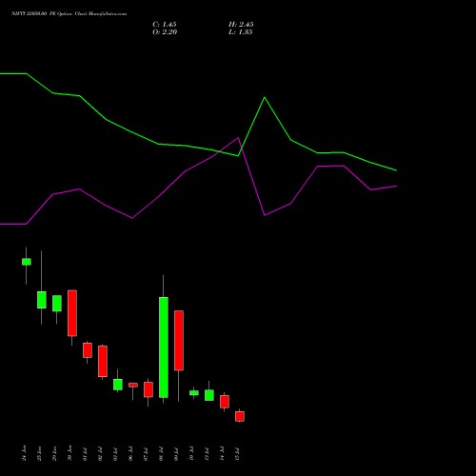Click the '14 Jul' date label

click(x=223, y=454)
